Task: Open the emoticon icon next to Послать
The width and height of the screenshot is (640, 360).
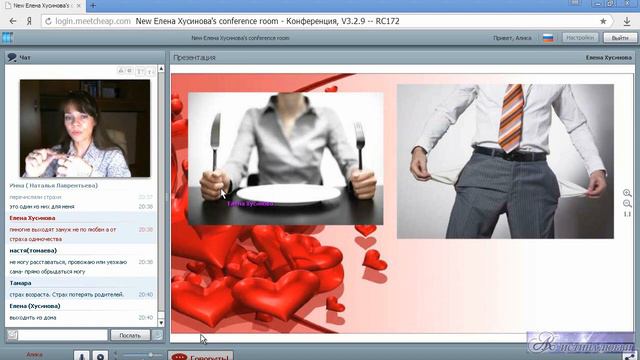Action: (x=157, y=335)
